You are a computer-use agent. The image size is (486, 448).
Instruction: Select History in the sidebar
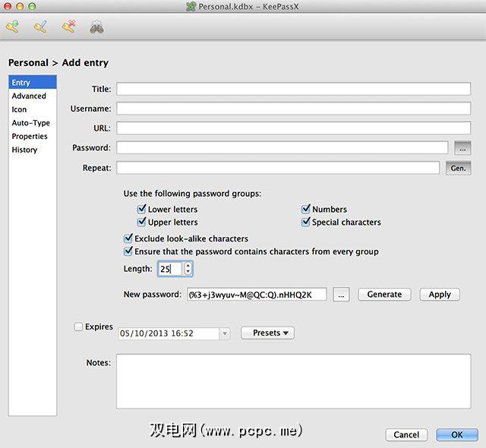(x=24, y=150)
